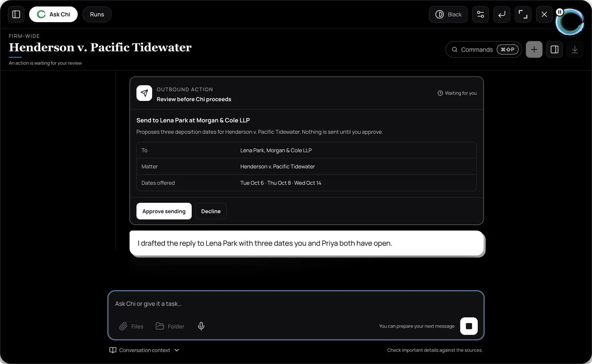Start voice input with the microphone icon
The height and width of the screenshot is (364, 592).
(x=201, y=326)
